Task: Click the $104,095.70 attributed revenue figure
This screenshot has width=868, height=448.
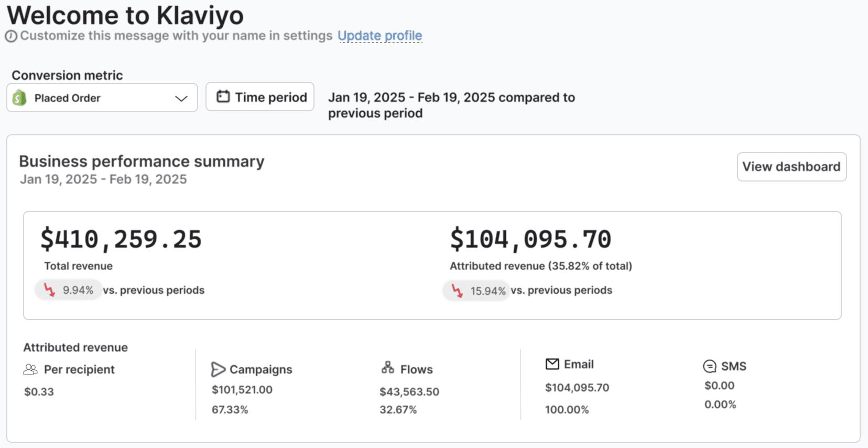Action: tap(530, 239)
